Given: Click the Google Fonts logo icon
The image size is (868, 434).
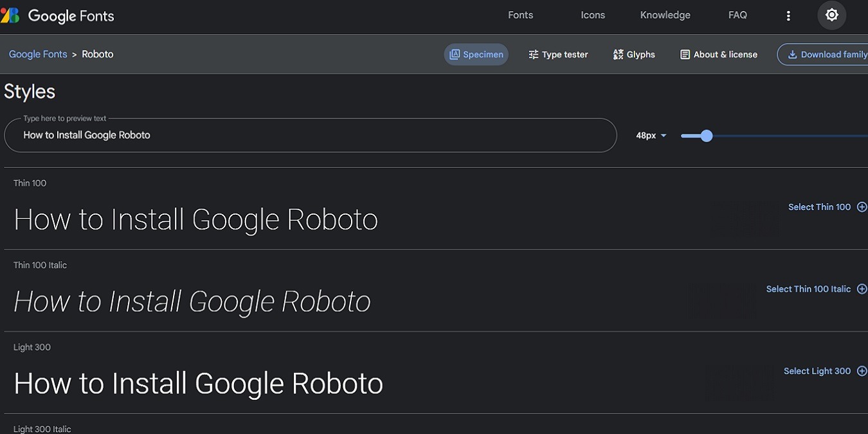Looking at the screenshot, I should [10, 14].
